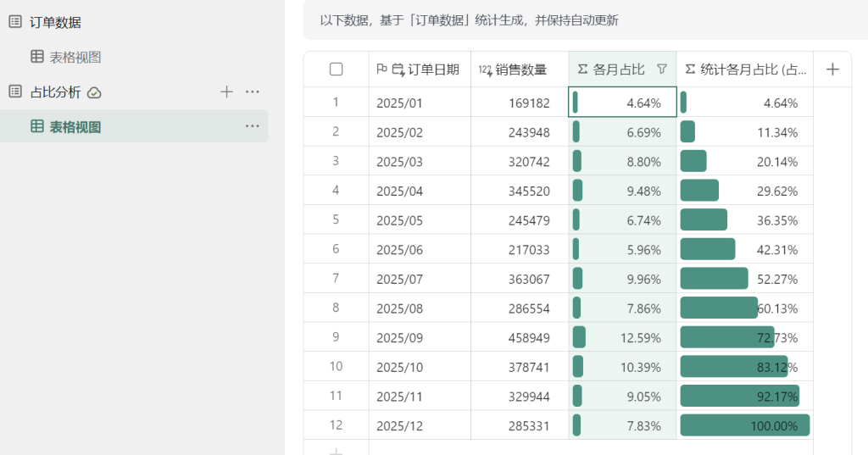Select the 2025/09 date cell
The width and height of the screenshot is (868, 455).
pos(420,337)
